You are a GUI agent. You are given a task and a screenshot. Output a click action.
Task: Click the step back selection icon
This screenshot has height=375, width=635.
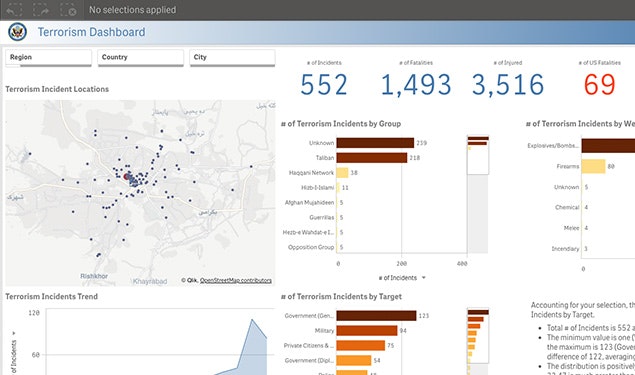14,9
